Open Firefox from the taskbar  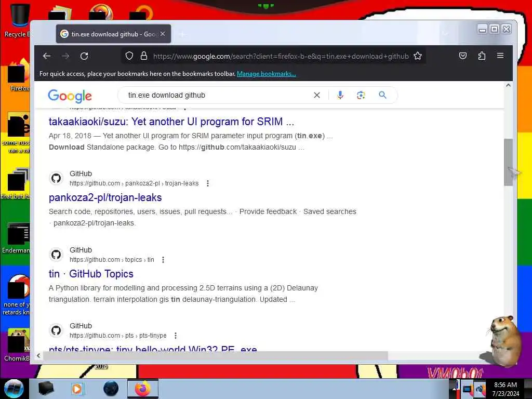click(142, 389)
